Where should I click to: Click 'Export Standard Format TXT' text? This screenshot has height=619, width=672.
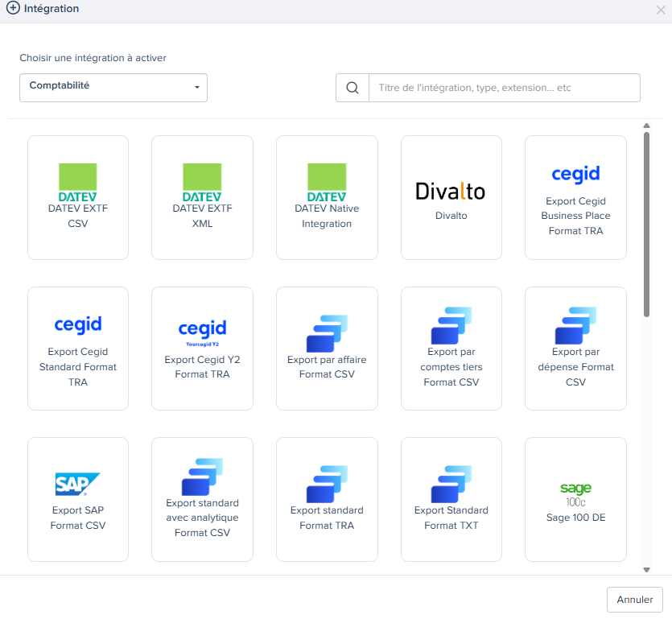click(x=451, y=518)
